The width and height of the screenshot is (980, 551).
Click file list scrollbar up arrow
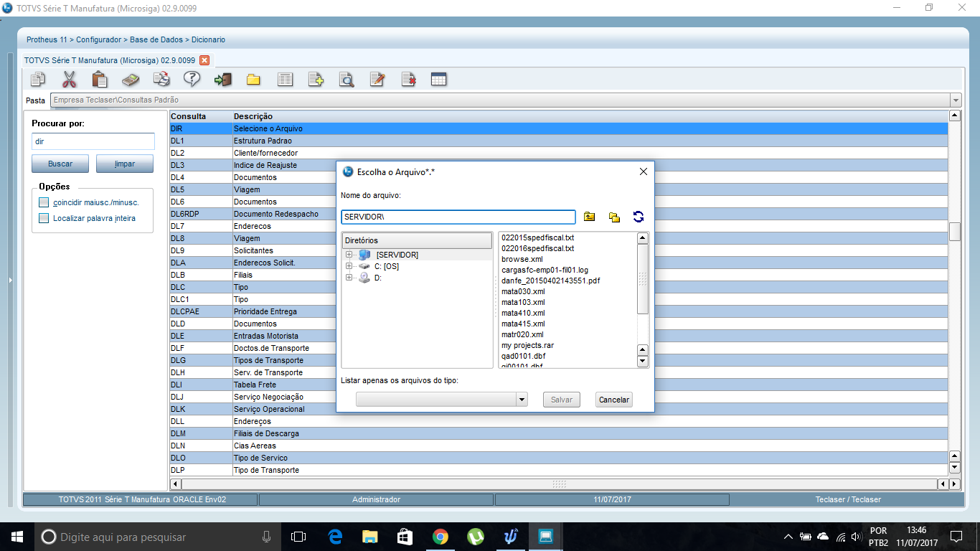point(643,238)
